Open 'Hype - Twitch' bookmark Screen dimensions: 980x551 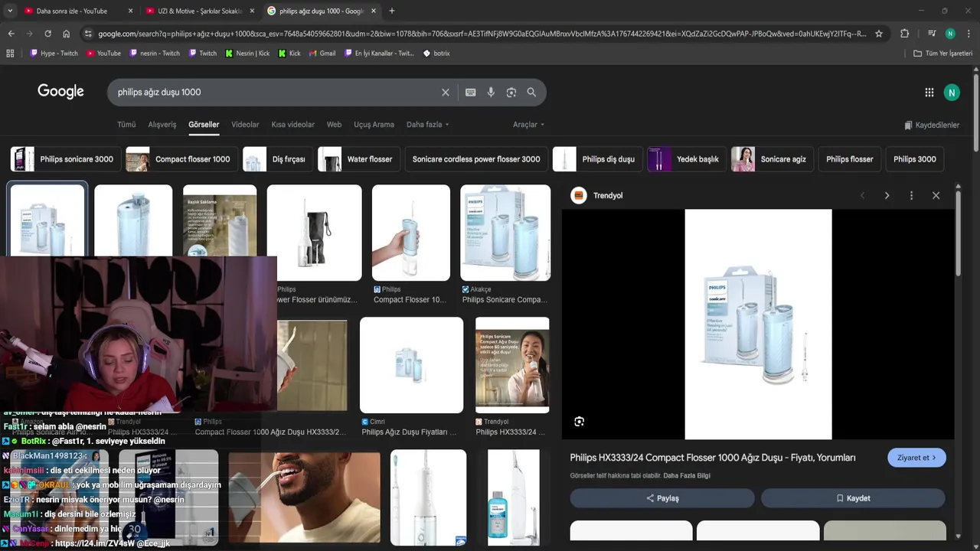point(54,54)
